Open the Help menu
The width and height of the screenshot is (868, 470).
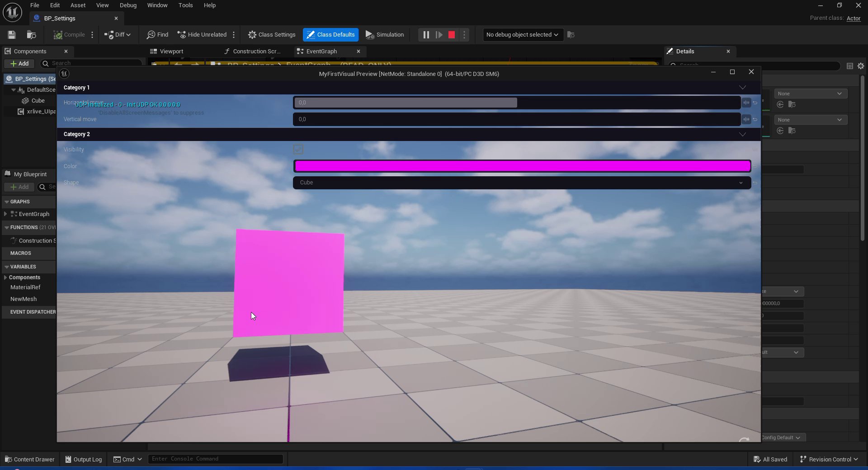tap(210, 5)
